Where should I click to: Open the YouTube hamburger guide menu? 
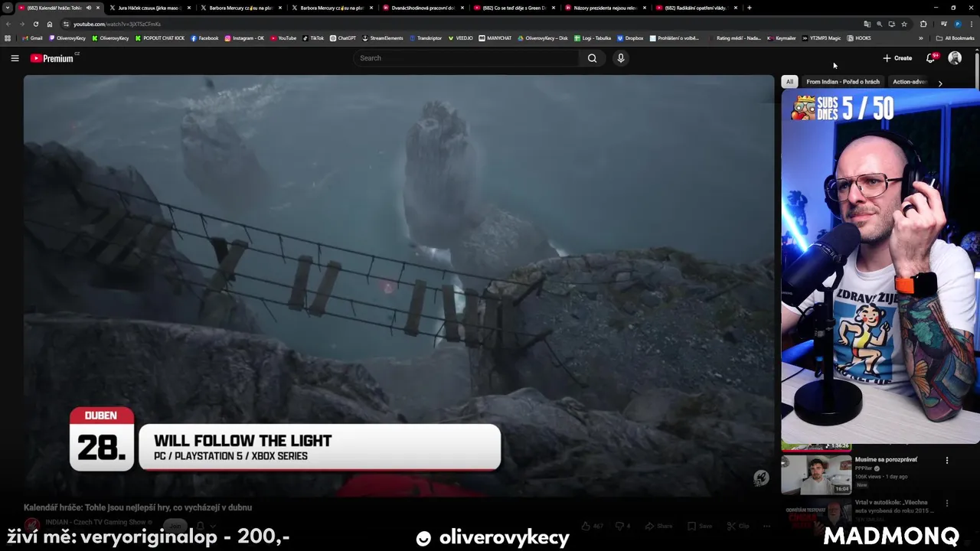pyautogui.click(x=15, y=58)
